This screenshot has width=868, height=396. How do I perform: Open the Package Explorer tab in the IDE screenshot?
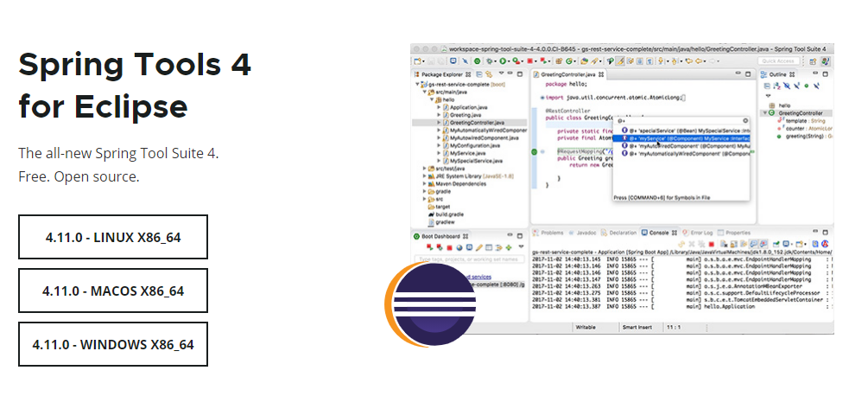point(443,74)
